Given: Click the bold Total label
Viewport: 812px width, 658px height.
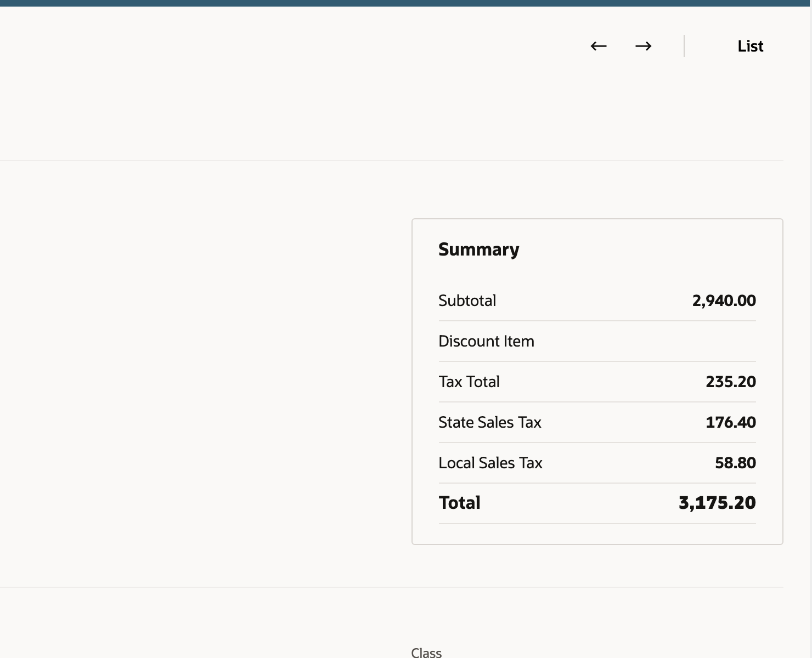Looking at the screenshot, I should tap(460, 503).
